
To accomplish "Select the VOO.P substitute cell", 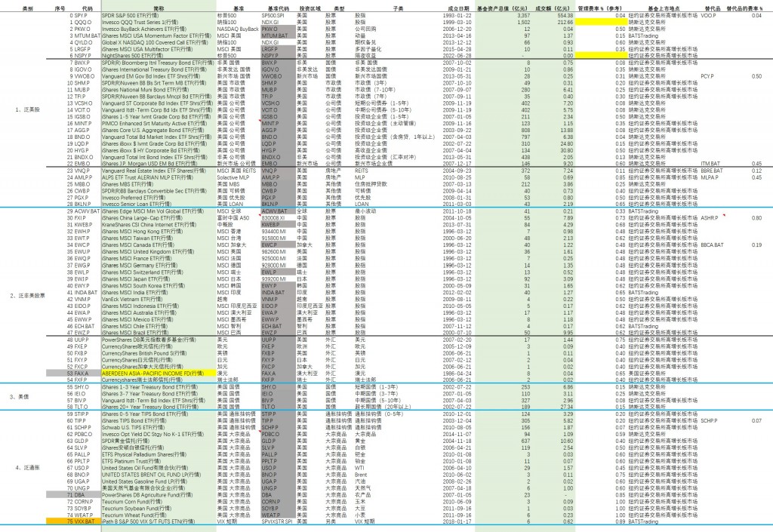I will [708, 15].
